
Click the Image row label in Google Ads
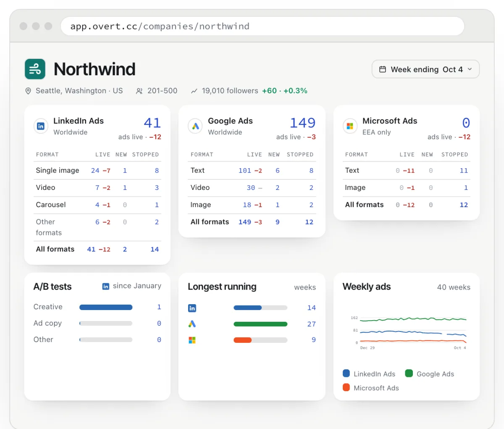click(201, 205)
